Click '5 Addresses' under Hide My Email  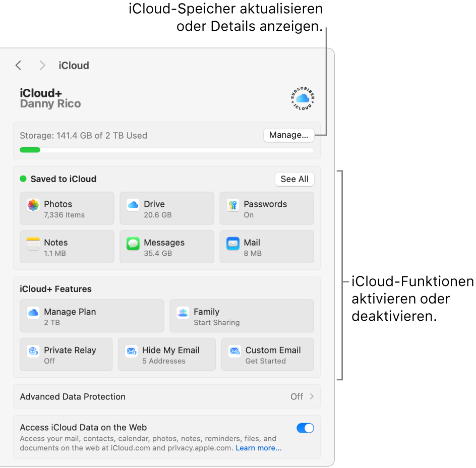click(164, 361)
